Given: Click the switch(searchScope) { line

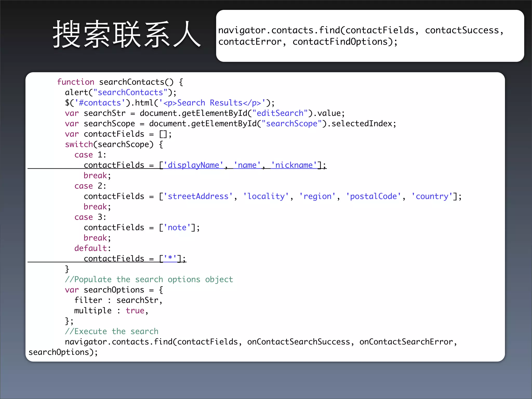Looking at the screenshot, I should [x=114, y=144].
